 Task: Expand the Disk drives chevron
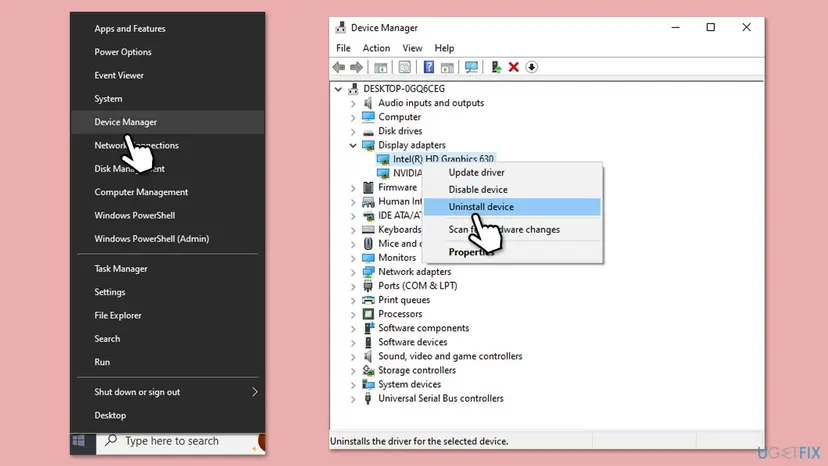[x=353, y=132]
